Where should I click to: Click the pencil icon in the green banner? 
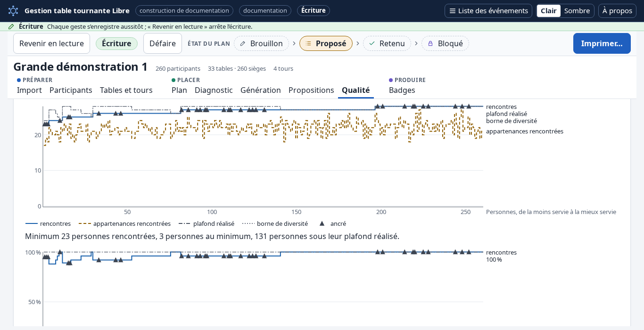tap(11, 26)
